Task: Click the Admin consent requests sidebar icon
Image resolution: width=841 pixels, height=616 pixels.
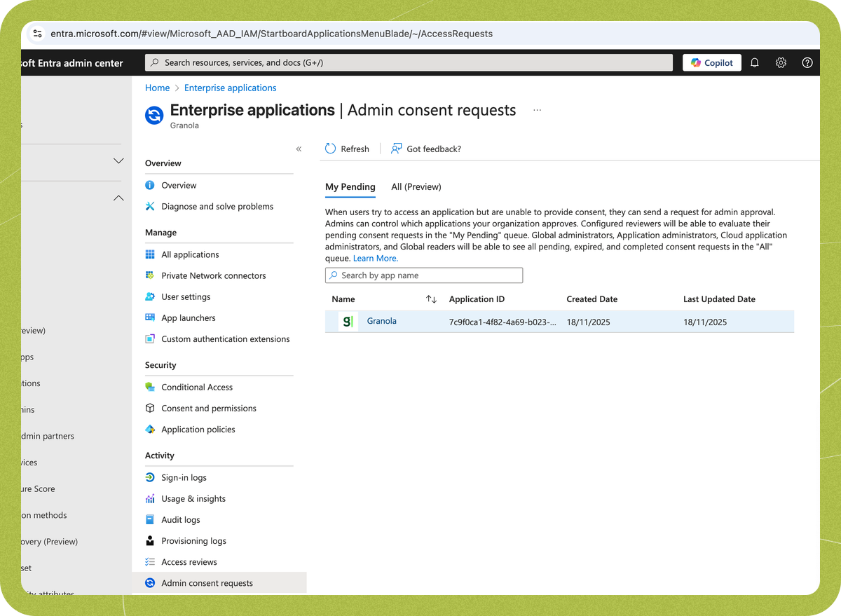Action: click(149, 582)
